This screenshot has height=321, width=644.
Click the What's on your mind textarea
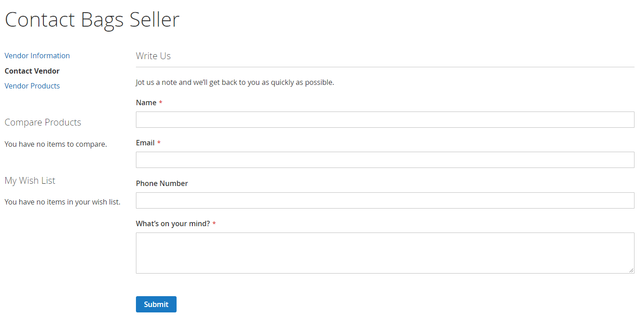click(385, 253)
